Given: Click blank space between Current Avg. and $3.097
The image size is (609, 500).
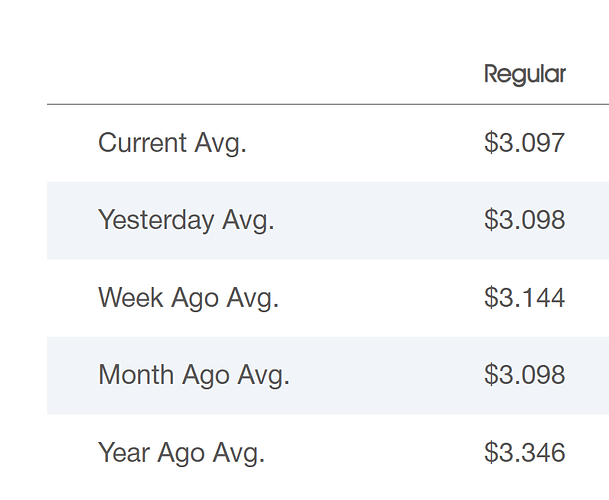Looking at the screenshot, I should point(365,143).
